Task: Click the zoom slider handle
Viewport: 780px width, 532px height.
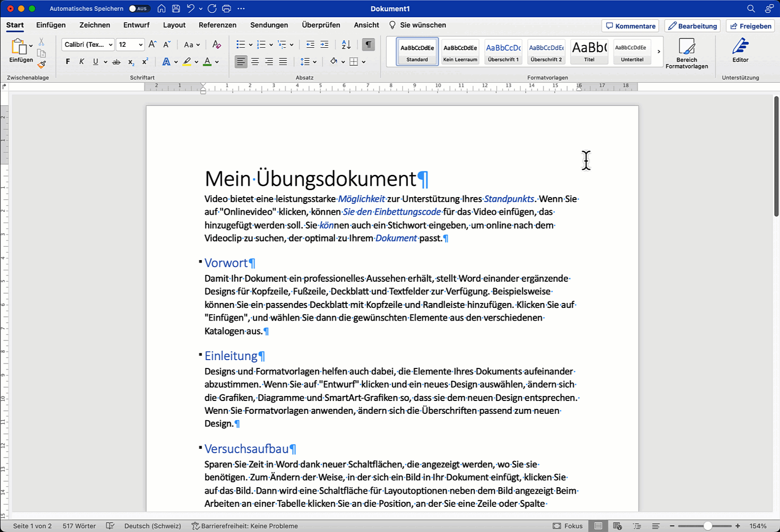Action: 708,526
